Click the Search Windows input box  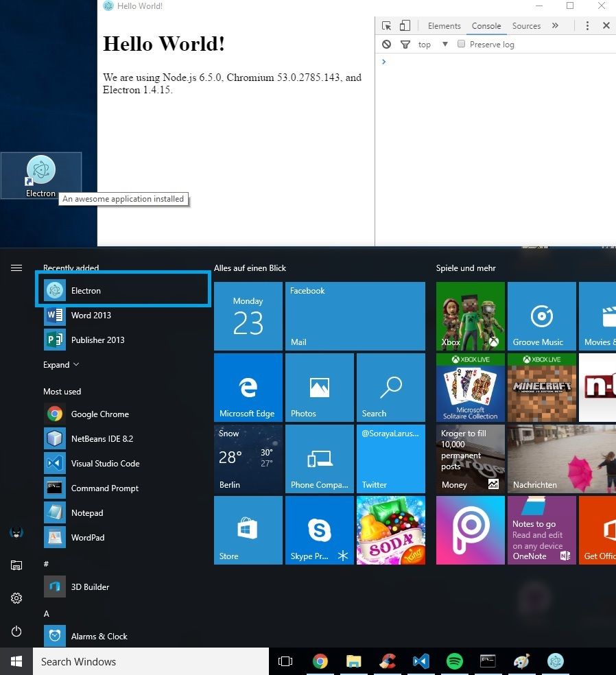coord(151,661)
